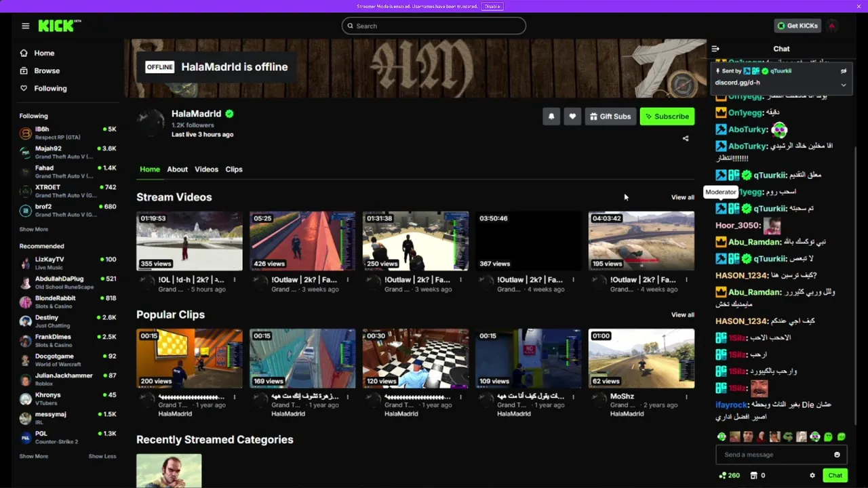868x488 pixels.
Task: Select the Home channel tab
Action: click(150, 169)
